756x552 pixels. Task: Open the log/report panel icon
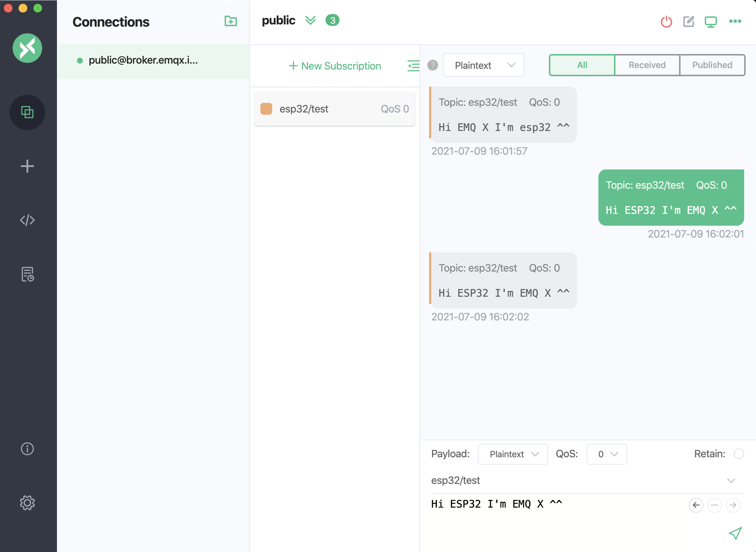(x=28, y=274)
